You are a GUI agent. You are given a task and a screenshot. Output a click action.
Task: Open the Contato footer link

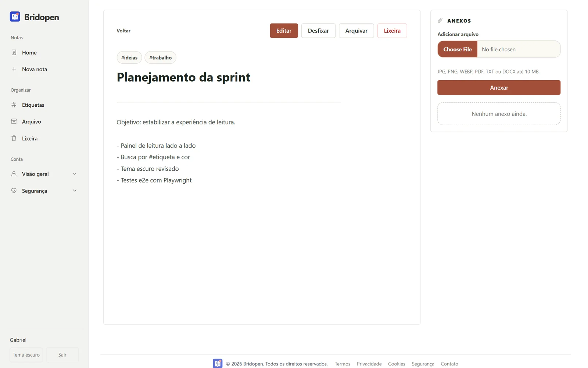449,364
